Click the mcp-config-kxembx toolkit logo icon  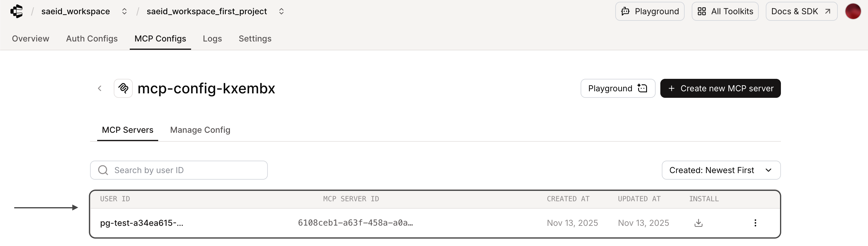[x=123, y=88]
